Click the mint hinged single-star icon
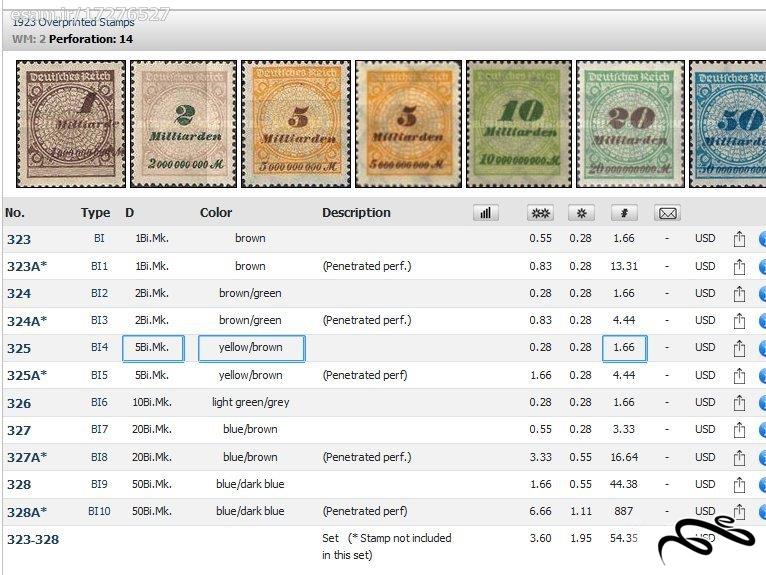The width and height of the screenshot is (766, 575). click(581, 213)
